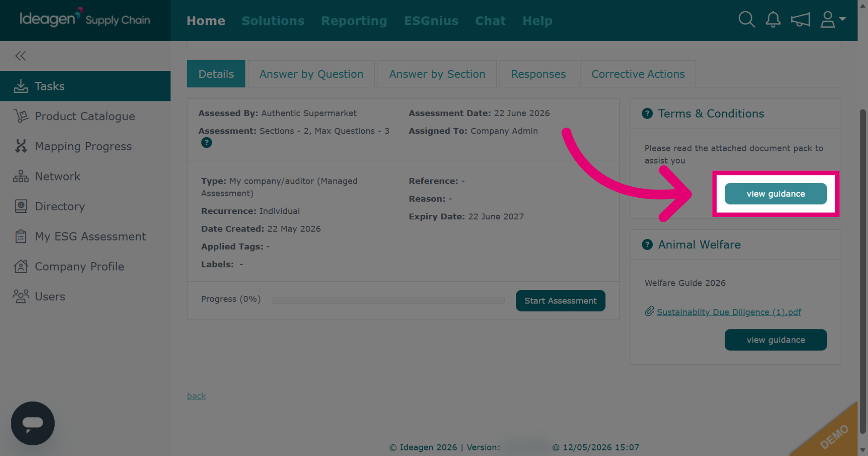Open Mapping Progress in the sidebar
The image size is (868, 456).
point(85,146)
